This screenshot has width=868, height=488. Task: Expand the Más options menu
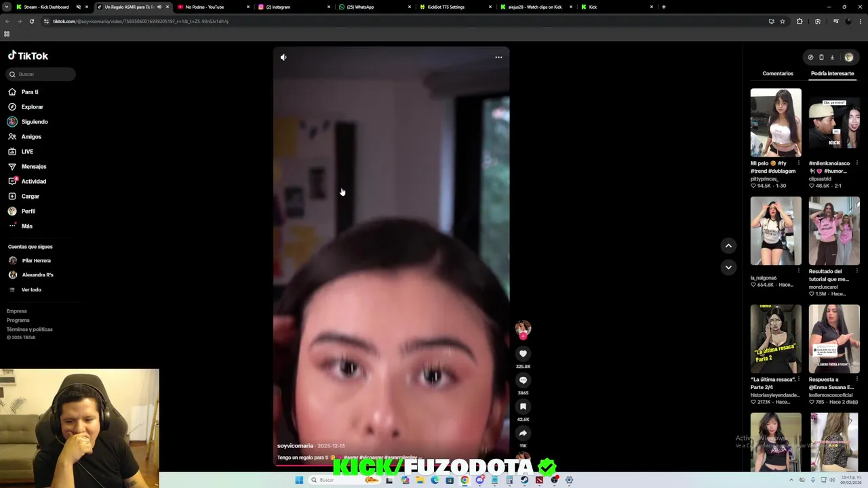coord(26,226)
